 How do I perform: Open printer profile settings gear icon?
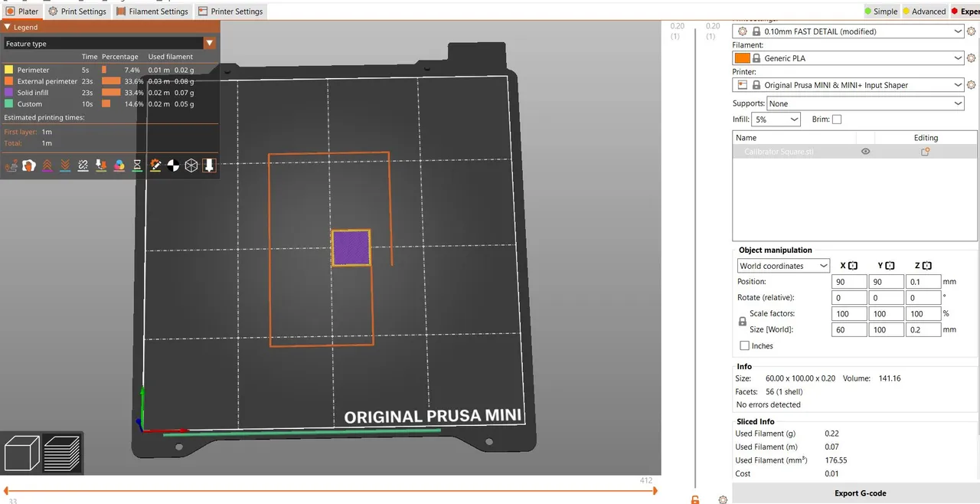coord(971,84)
